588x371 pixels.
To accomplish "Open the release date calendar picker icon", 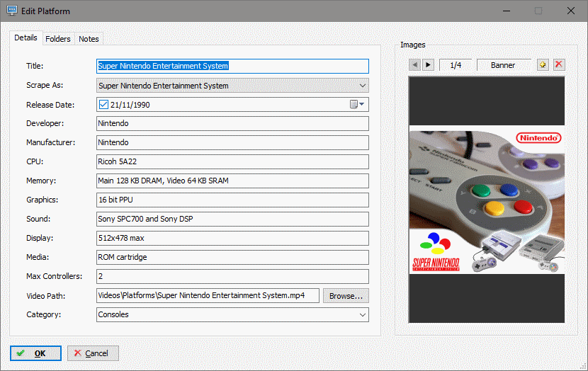I will pyautogui.click(x=356, y=105).
